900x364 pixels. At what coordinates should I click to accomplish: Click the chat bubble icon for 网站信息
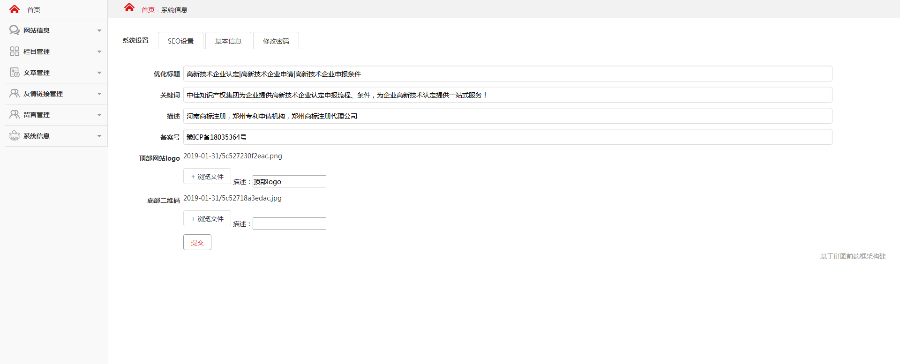tap(15, 30)
